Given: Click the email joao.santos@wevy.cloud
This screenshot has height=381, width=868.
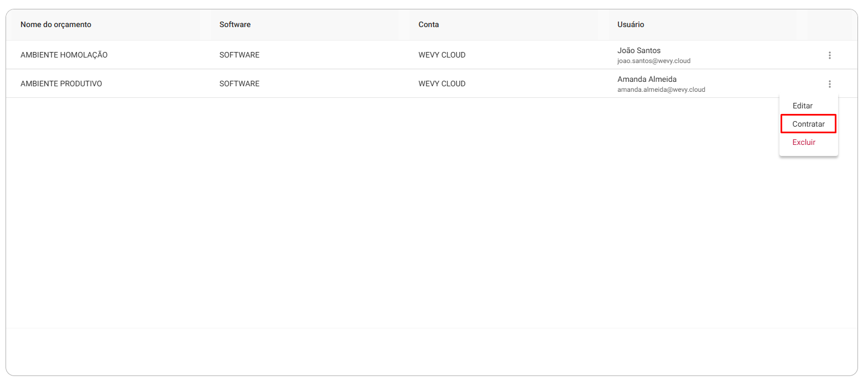Looking at the screenshot, I should click(654, 61).
